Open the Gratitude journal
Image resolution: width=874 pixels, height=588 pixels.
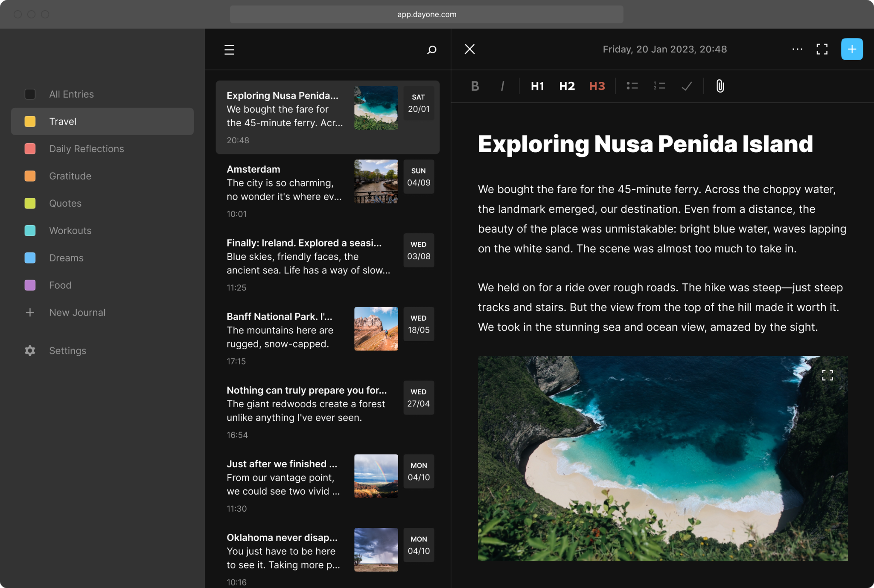(102, 176)
